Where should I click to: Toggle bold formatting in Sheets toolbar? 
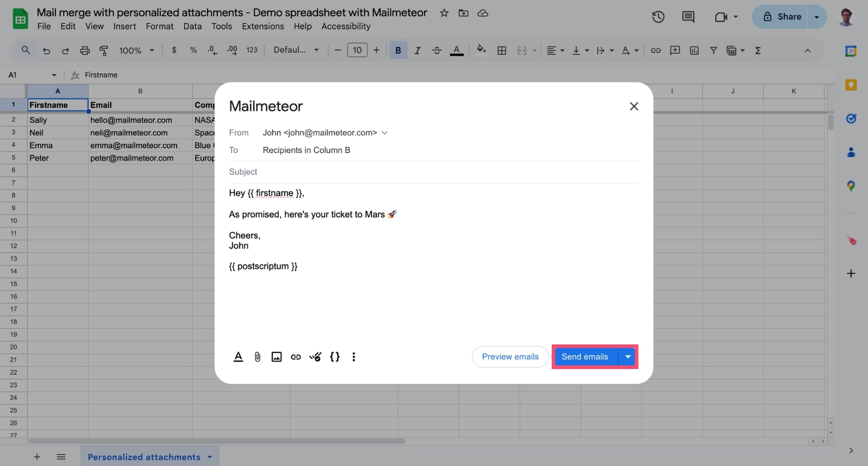click(x=398, y=50)
